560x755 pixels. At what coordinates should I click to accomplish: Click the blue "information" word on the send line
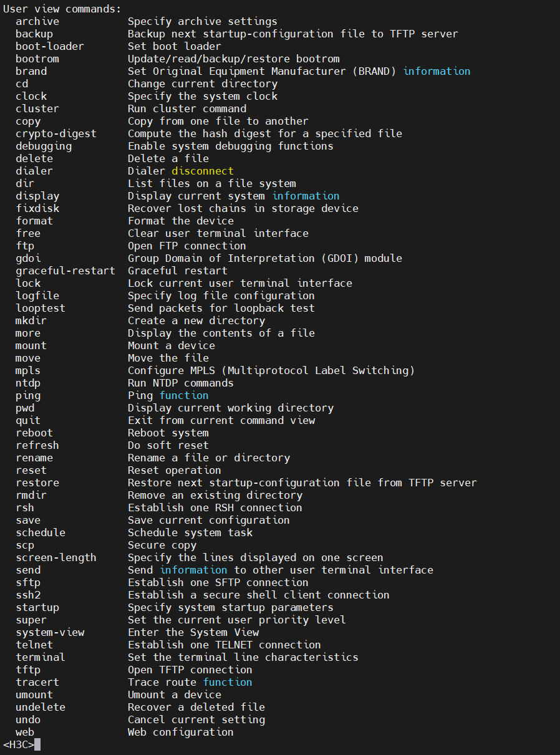point(193,570)
